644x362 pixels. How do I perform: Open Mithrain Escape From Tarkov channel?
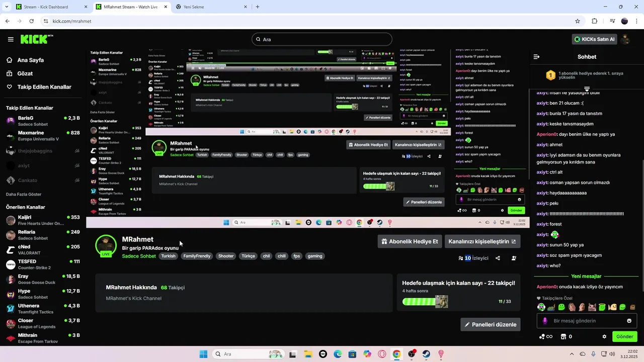click(42, 338)
